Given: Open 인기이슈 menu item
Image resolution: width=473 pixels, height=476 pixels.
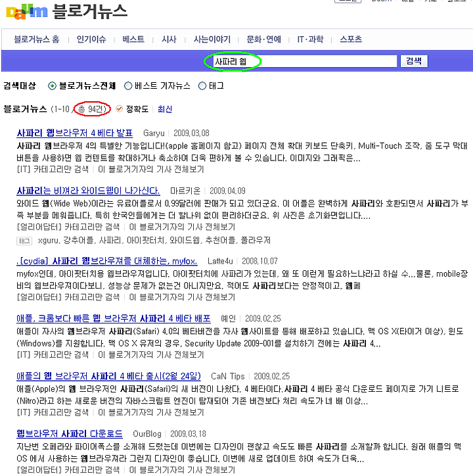Looking at the screenshot, I should (91, 39).
